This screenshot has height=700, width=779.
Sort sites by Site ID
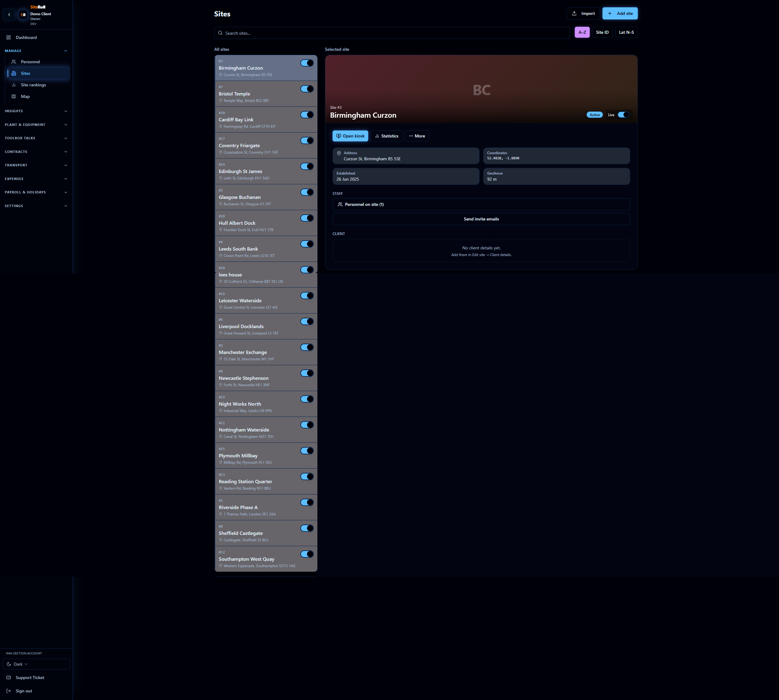(x=602, y=32)
